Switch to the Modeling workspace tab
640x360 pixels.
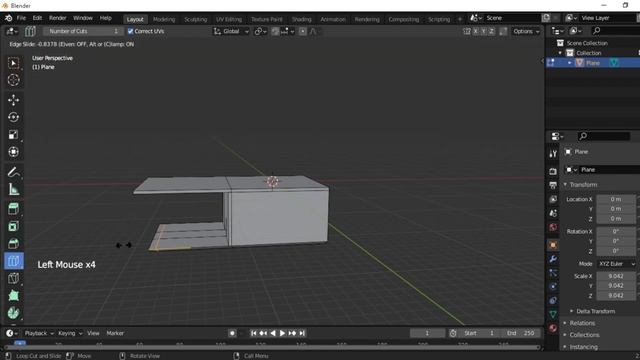(164, 19)
